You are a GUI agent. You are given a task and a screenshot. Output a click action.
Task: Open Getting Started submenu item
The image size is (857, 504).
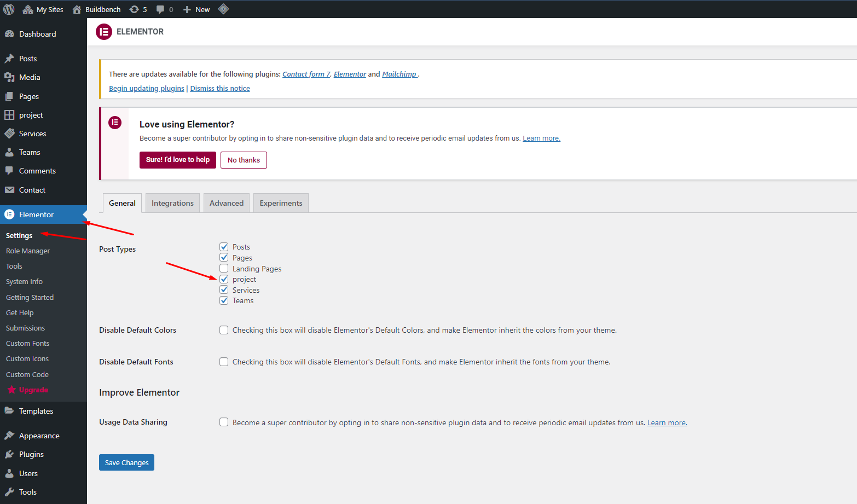(30, 297)
